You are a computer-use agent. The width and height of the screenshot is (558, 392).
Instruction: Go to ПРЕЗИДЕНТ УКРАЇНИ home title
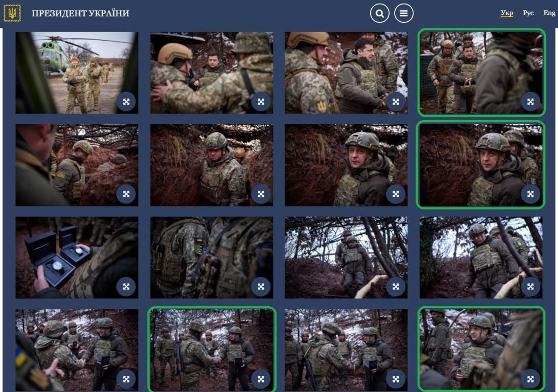click(81, 14)
